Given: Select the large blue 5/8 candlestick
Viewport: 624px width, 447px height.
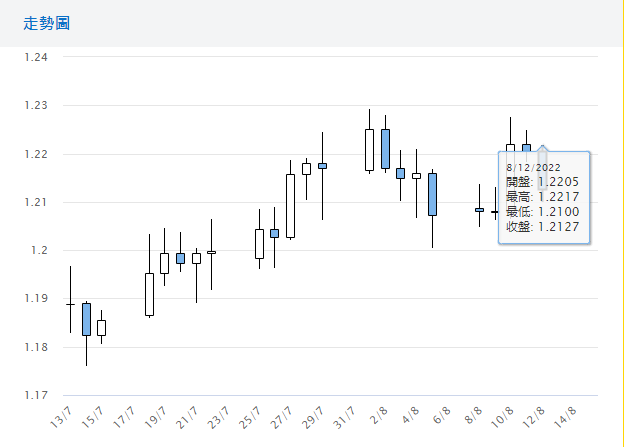Looking at the screenshot, I should [432, 194].
